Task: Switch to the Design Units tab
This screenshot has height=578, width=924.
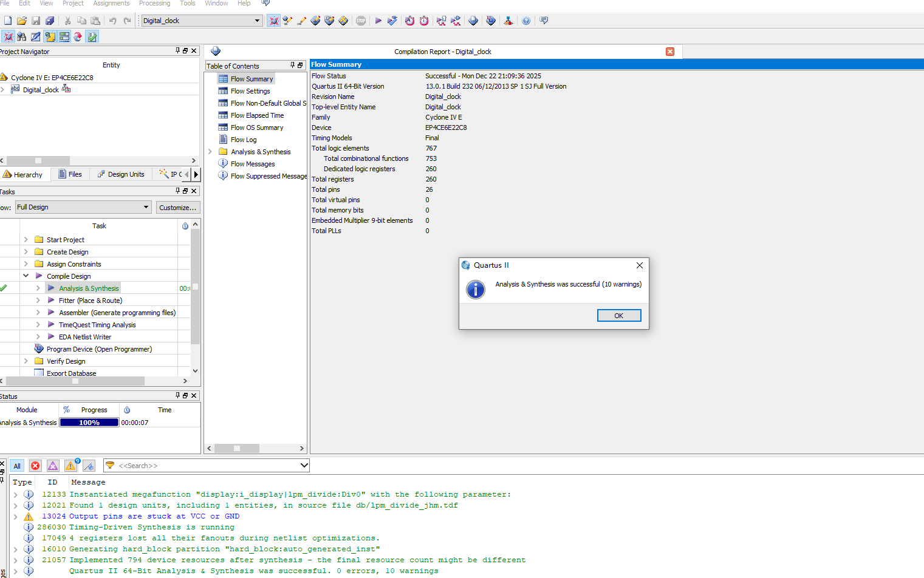Action: pos(121,174)
